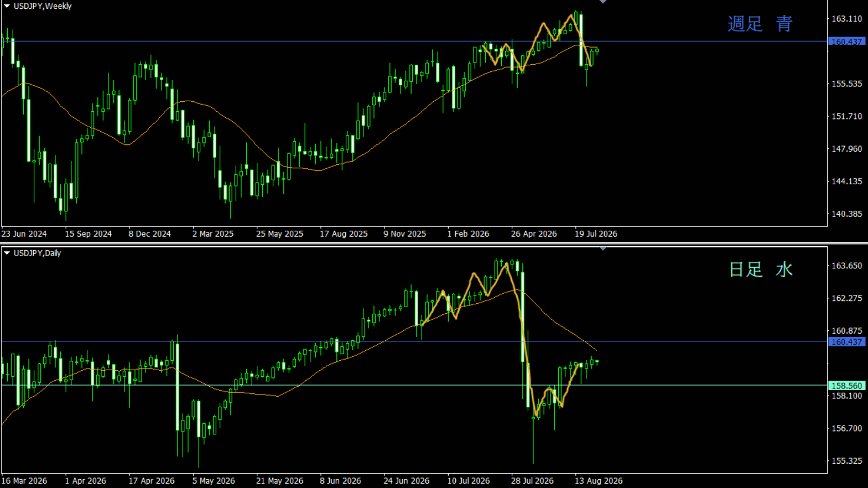Select the 日足 水 text label
Viewport: 868px width, 488px height.
pyautogui.click(x=761, y=269)
